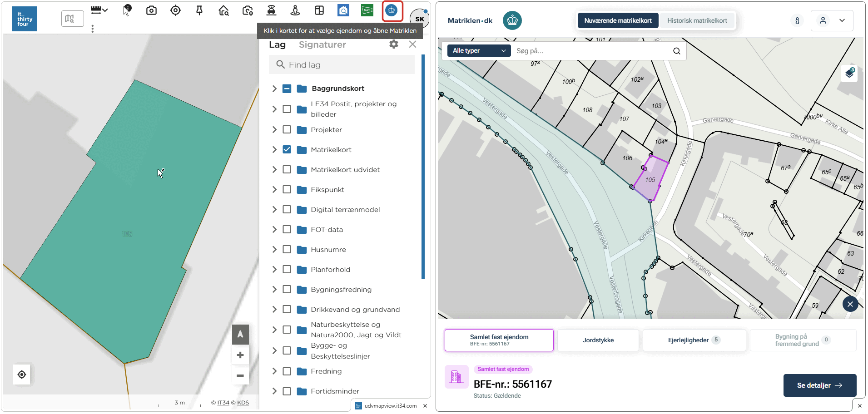Click the Matriklen crown tool icon
Image resolution: width=868 pixels, height=414 pixels.
point(392,10)
